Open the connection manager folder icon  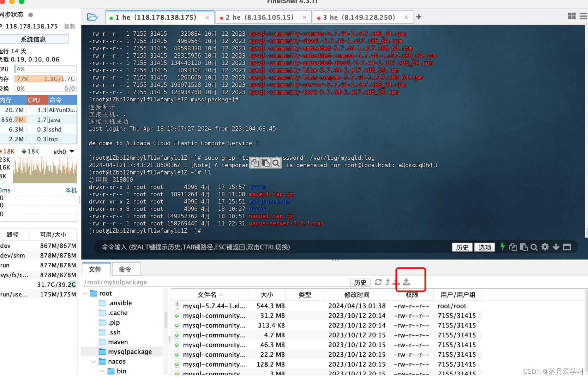(x=92, y=17)
